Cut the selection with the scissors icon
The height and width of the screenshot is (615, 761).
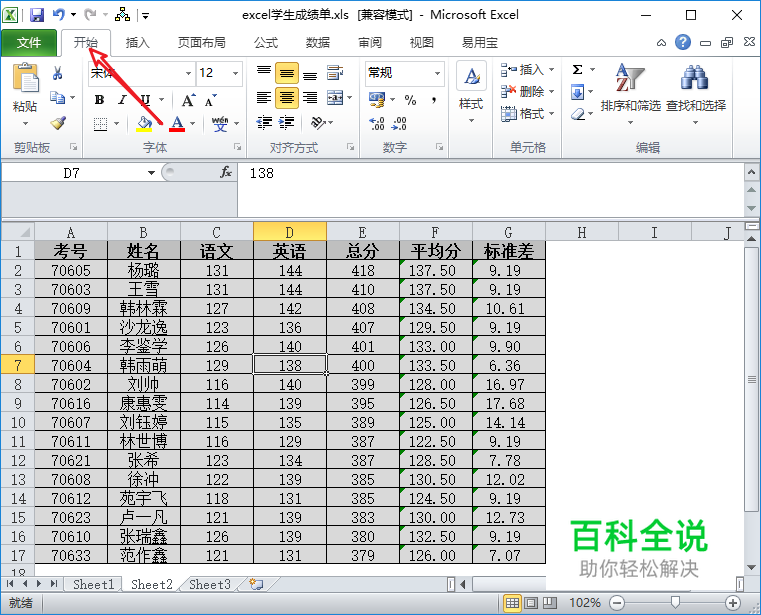(58, 73)
